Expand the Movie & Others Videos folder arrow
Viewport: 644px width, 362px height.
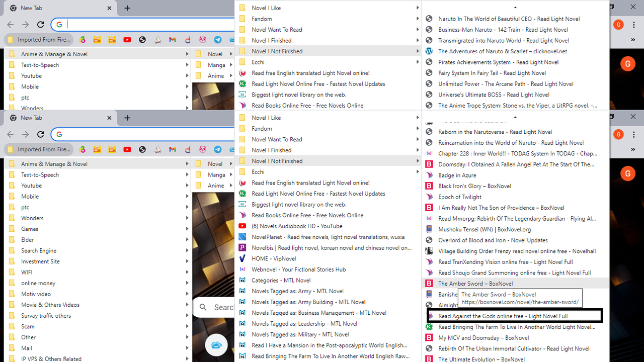coord(187,305)
